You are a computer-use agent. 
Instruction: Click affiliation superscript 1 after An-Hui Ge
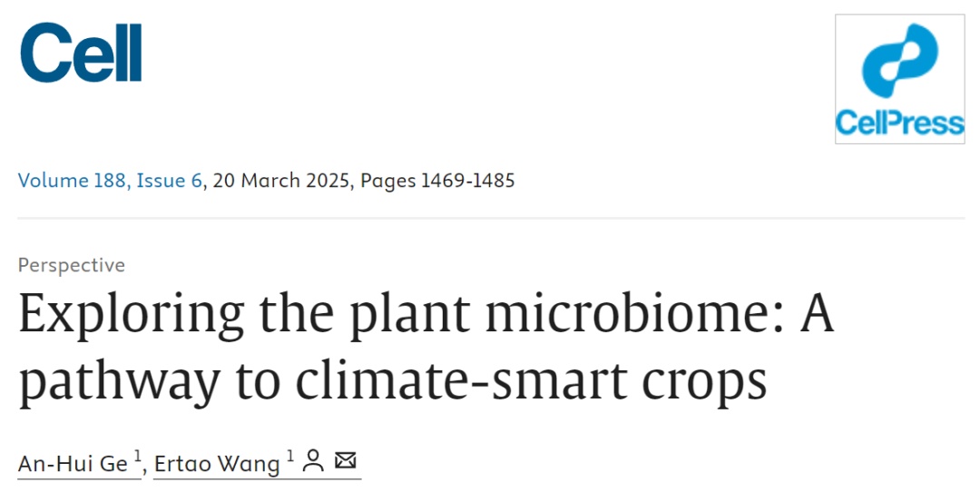pyautogui.click(x=138, y=457)
